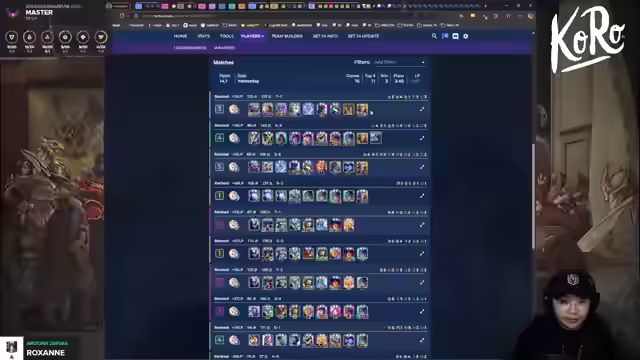Open the settings gear icon in site header
640x360 pixels.
click(466, 36)
